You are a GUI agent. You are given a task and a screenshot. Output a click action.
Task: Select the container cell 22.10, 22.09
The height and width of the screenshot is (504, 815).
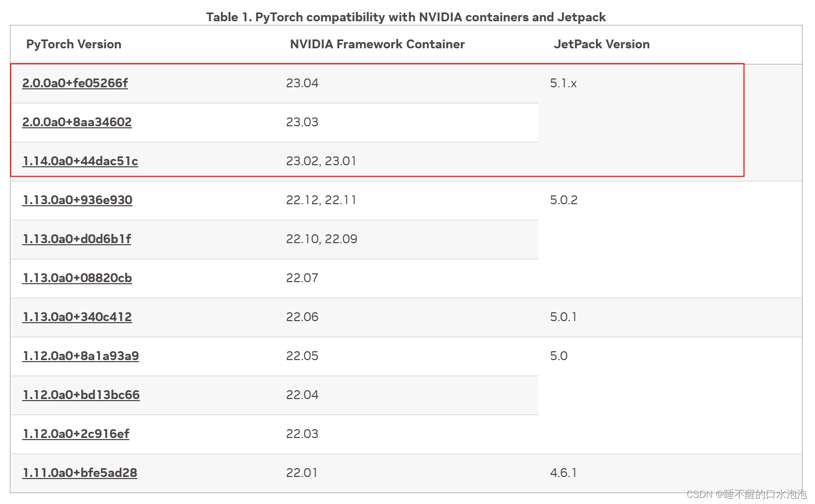pos(321,239)
